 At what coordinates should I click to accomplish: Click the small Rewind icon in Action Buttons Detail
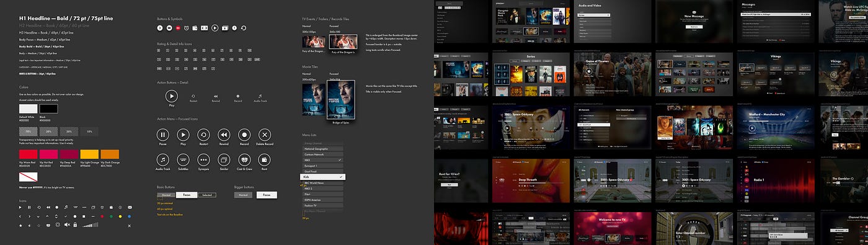click(x=216, y=96)
